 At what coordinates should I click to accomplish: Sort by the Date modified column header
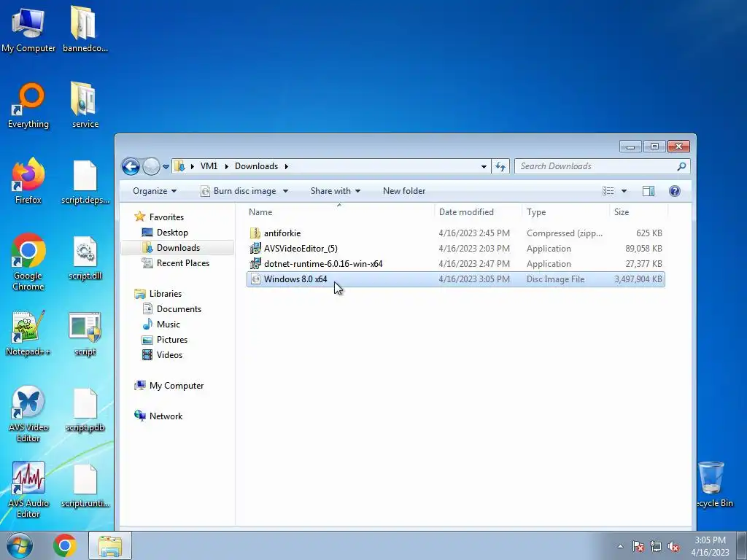[x=478, y=212]
